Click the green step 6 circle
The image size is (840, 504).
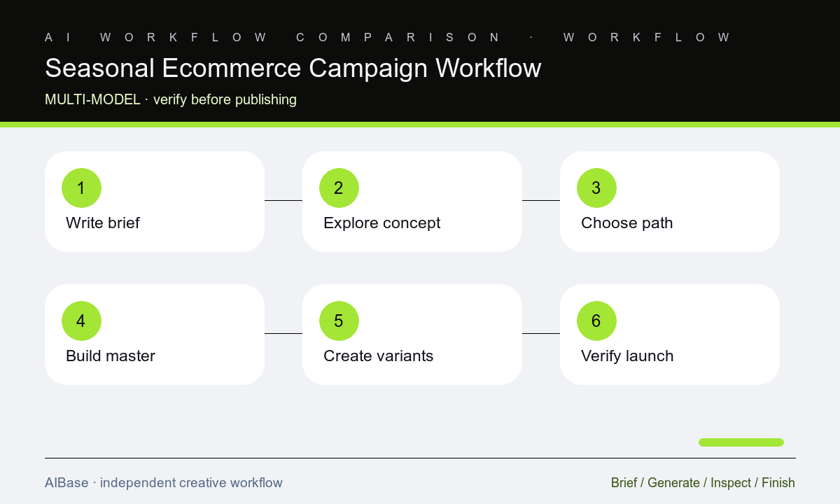click(596, 321)
